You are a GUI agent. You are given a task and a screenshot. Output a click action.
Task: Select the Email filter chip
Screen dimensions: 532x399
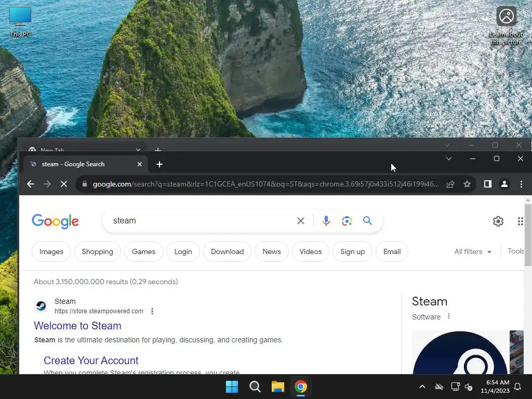392,252
